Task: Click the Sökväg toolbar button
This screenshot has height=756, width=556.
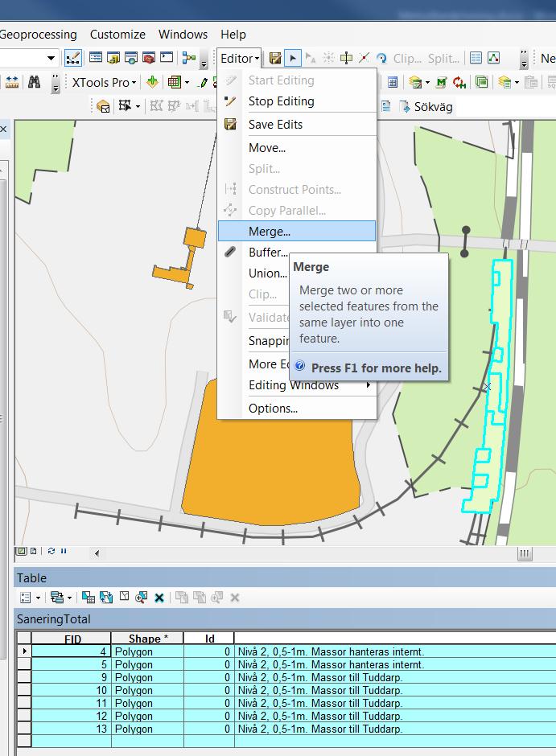Action: pos(426,106)
